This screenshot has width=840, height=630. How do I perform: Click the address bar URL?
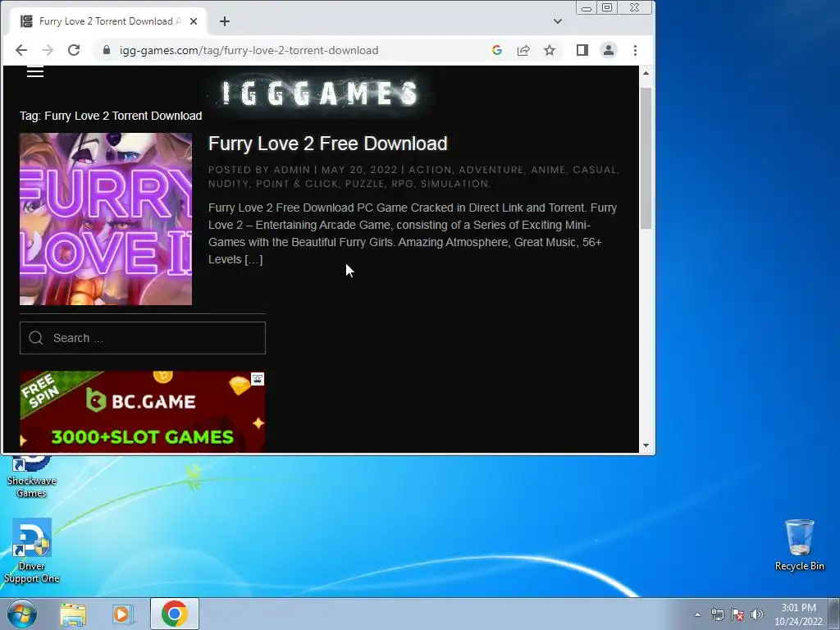249,50
